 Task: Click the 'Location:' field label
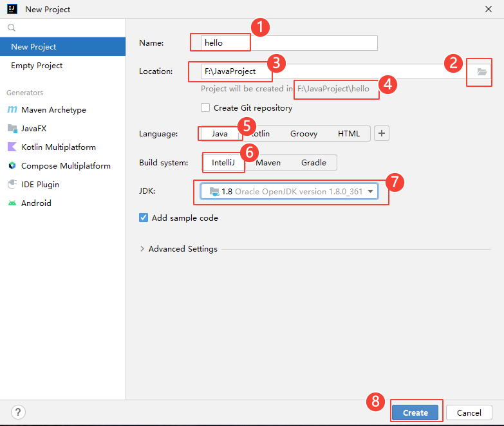(x=156, y=71)
